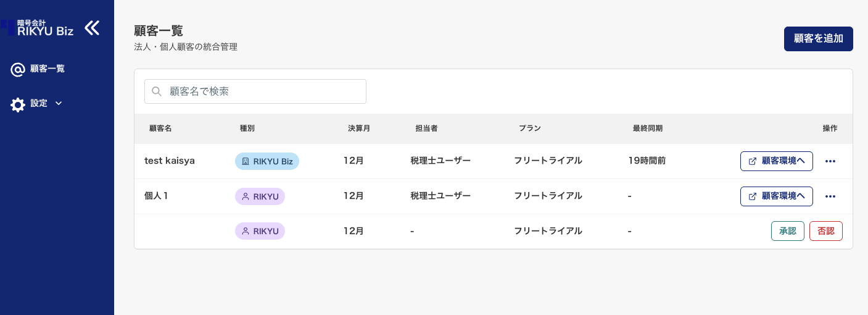Click external-link icon in test kaisya row

(x=753, y=161)
